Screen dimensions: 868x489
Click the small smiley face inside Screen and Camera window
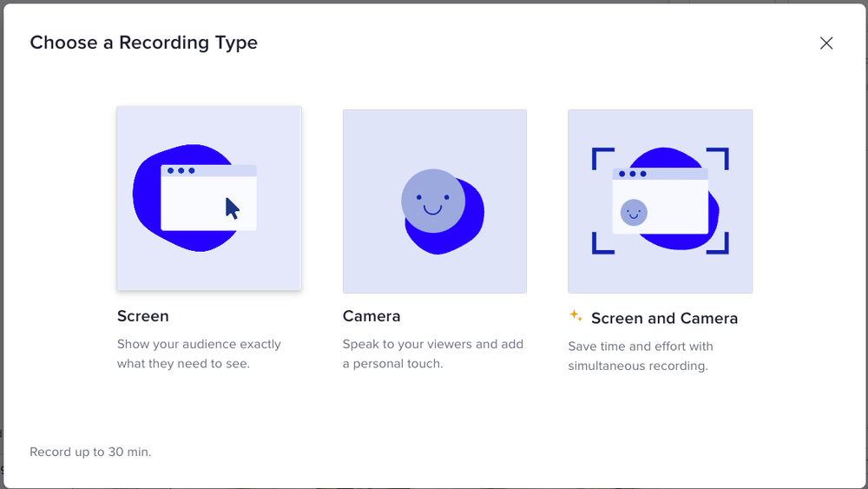[x=634, y=213]
